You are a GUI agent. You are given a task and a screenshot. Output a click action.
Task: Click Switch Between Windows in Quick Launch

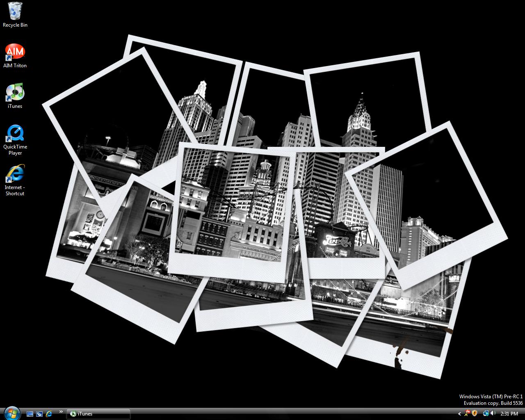click(x=39, y=414)
